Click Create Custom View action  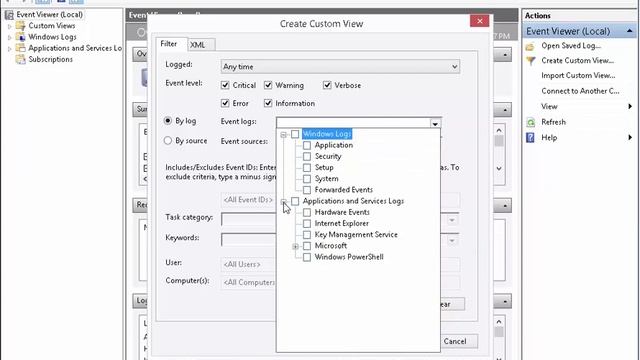(578, 60)
